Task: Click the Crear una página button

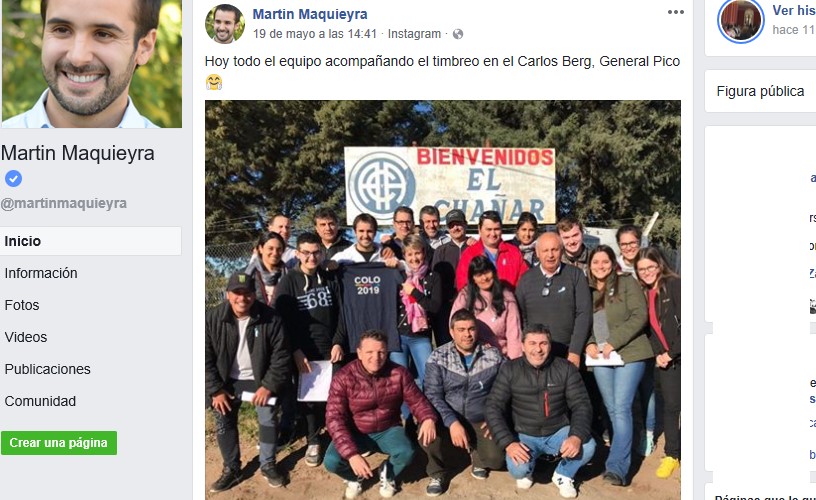Action: point(59,443)
